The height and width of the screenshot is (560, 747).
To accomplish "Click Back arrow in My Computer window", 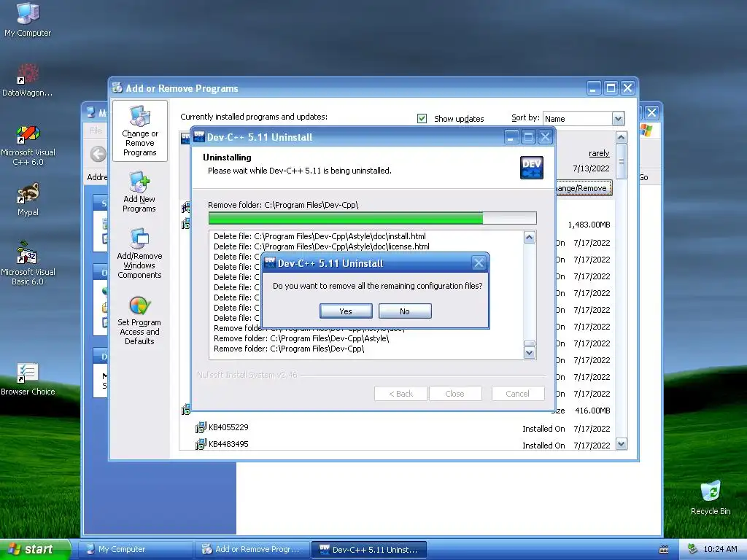I will click(x=98, y=154).
